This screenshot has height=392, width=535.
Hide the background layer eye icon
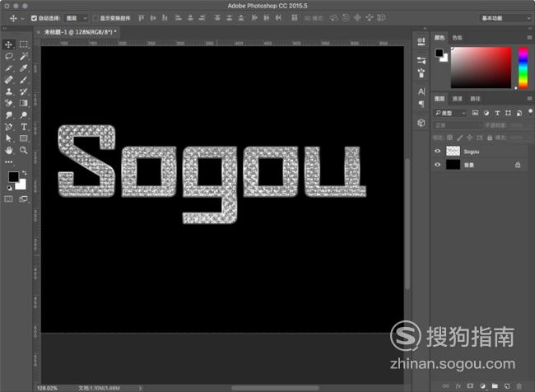(438, 165)
